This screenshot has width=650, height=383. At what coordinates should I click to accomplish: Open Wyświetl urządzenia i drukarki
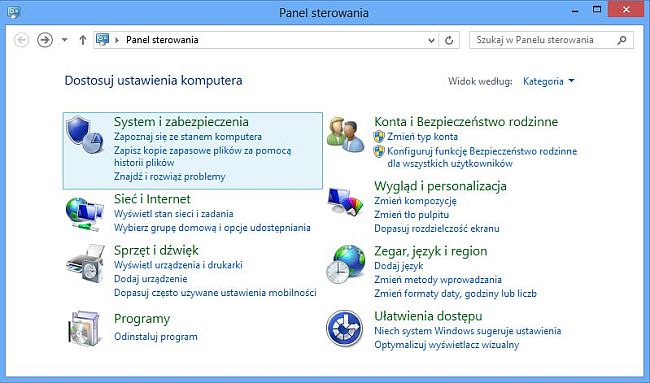pyautogui.click(x=178, y=265)
